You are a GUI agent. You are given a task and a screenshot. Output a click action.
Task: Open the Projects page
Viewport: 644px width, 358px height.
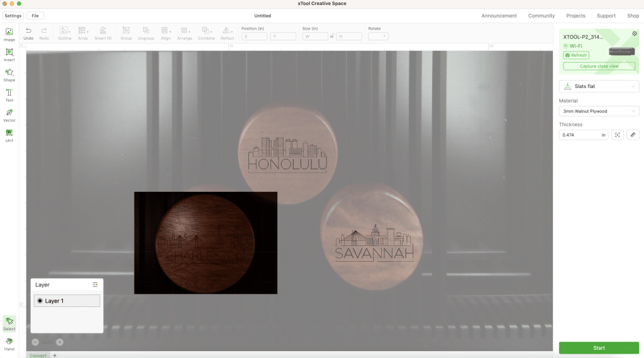575,16
